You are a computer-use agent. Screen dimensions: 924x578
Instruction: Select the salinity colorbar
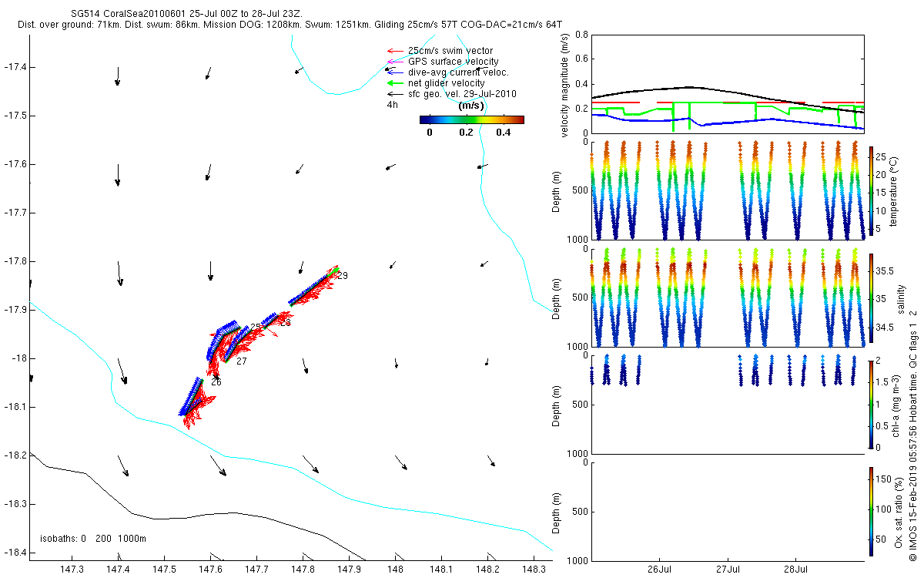(x=871, y=298)
